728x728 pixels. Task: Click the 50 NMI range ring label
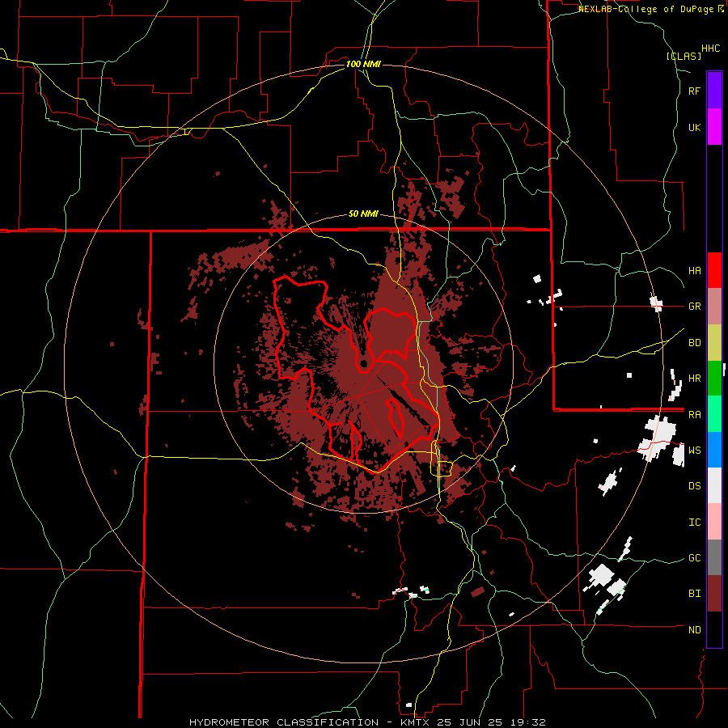pos(363,214)
